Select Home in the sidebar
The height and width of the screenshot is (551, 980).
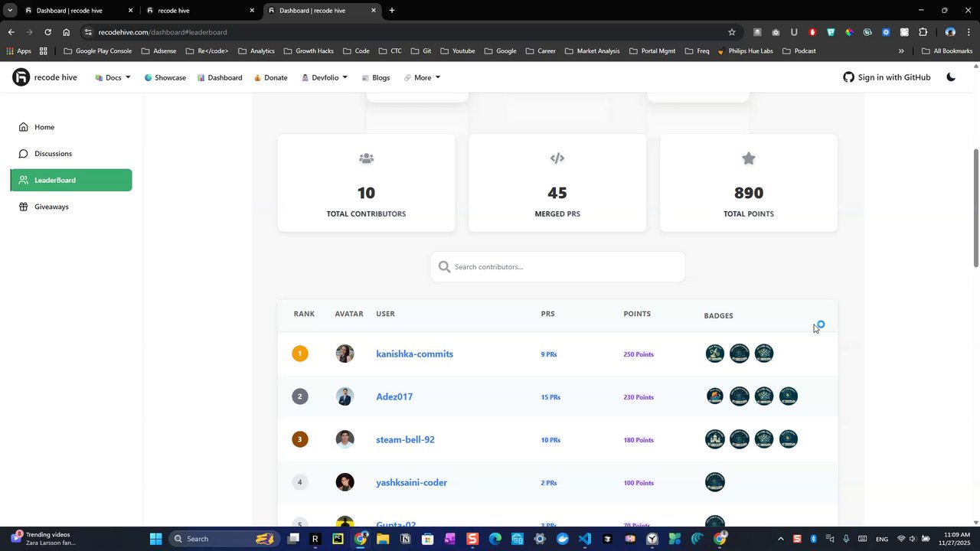tap(71, 127)
